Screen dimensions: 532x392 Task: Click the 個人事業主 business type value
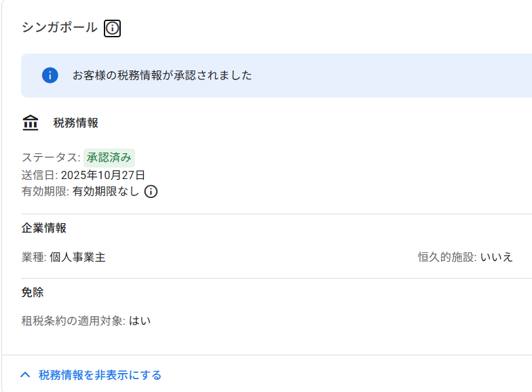(x=77, y=257)
